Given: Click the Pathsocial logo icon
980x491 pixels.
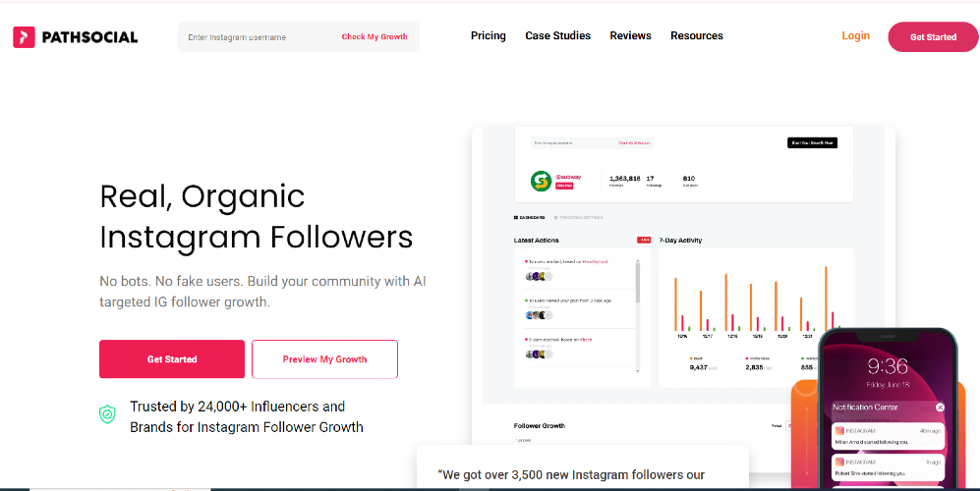Looking at the screenshot, I should click(x=24, y=37).
